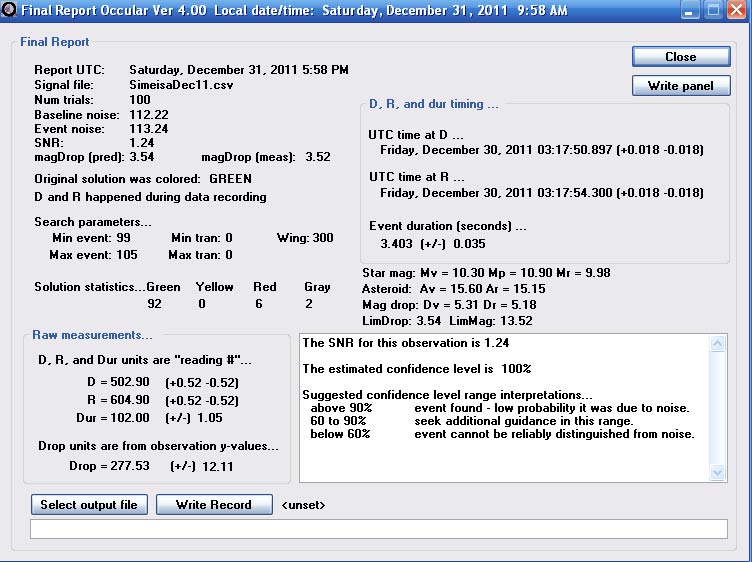Click the <unset> output file label

(303, 505)
